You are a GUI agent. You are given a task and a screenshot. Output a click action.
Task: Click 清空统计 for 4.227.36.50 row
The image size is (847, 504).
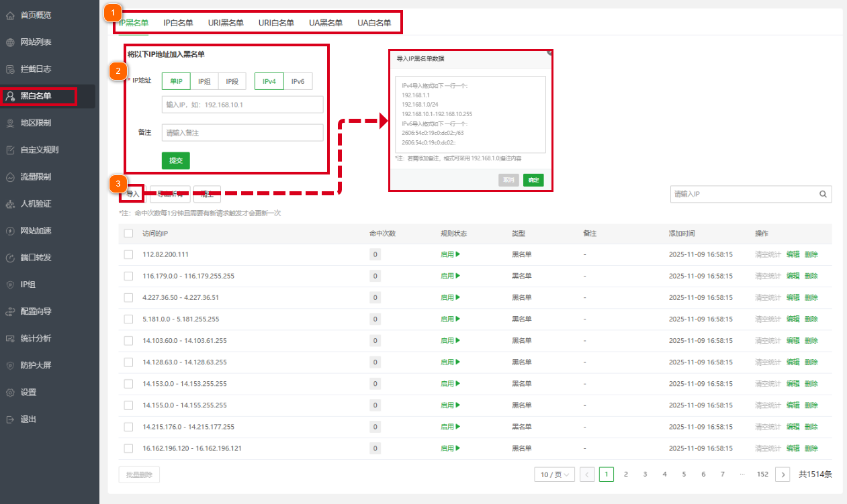coord(768,298)
